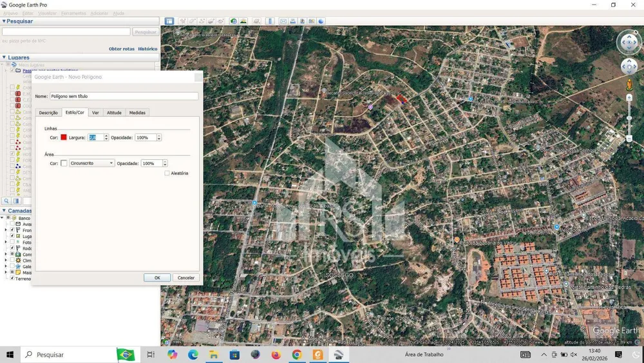Open Google Chrome from the taskbar

pos(297,355)
